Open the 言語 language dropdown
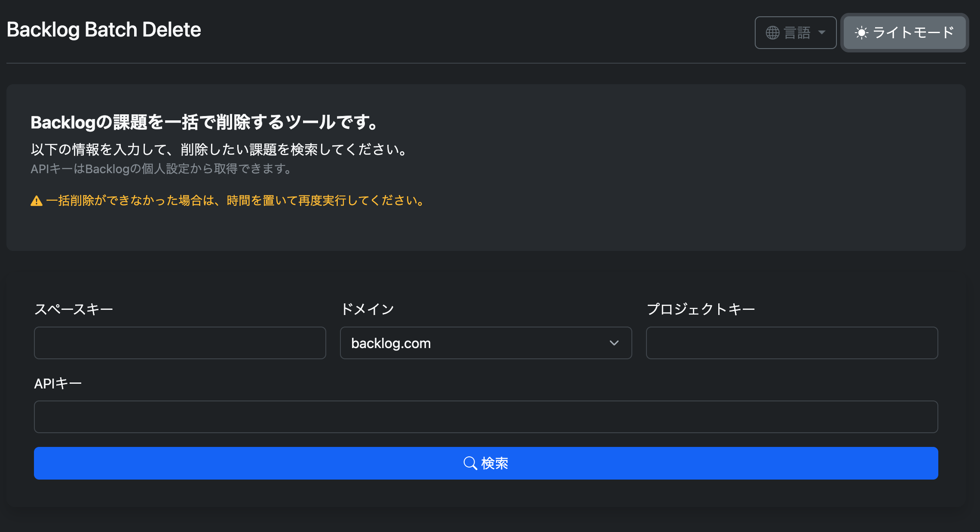This screenshot has width=980, height=532. tap(796, 33)
